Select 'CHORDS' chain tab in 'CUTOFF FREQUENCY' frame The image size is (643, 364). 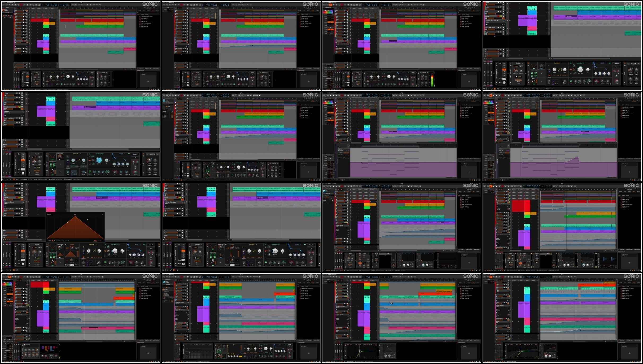(x=491, y=73)
